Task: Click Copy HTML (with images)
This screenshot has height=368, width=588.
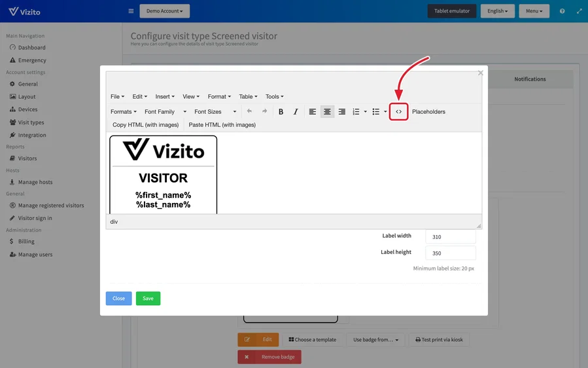Action: click(x=145, y=124)
